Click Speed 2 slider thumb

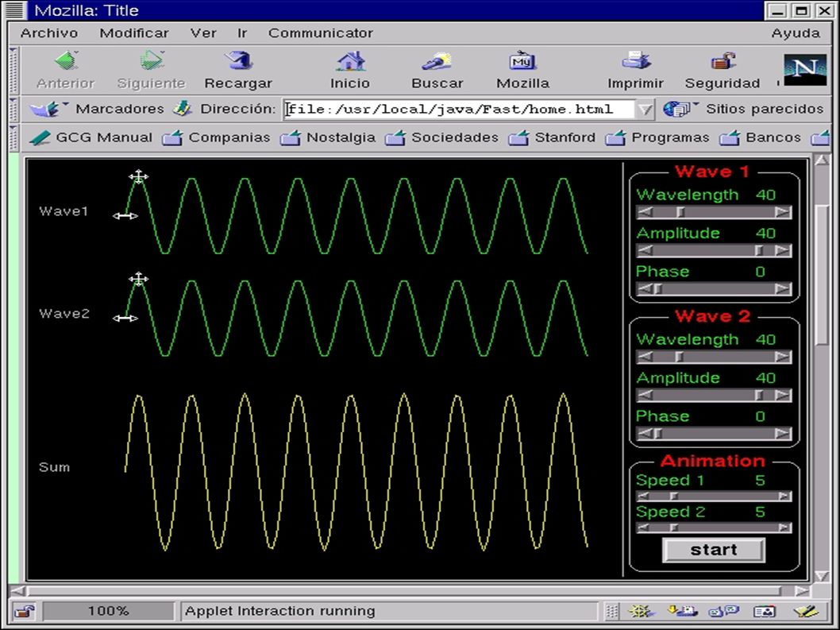pos(674,528)
